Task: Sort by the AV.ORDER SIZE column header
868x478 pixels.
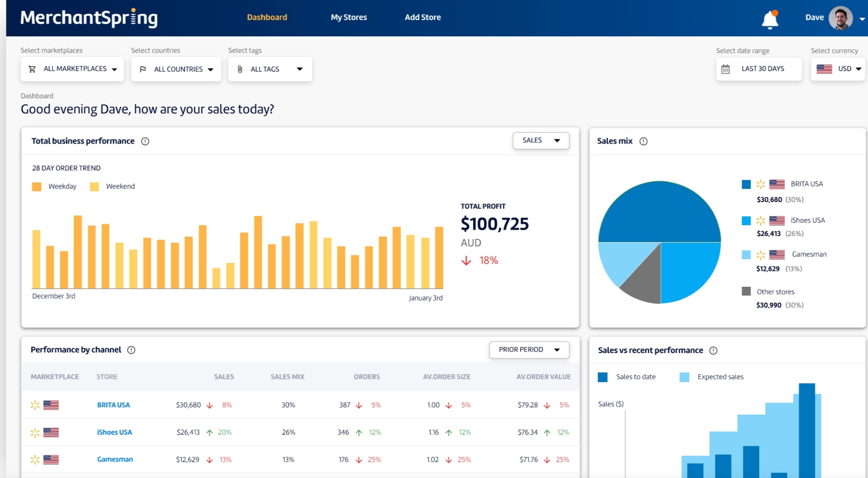Action: [447, 377]
